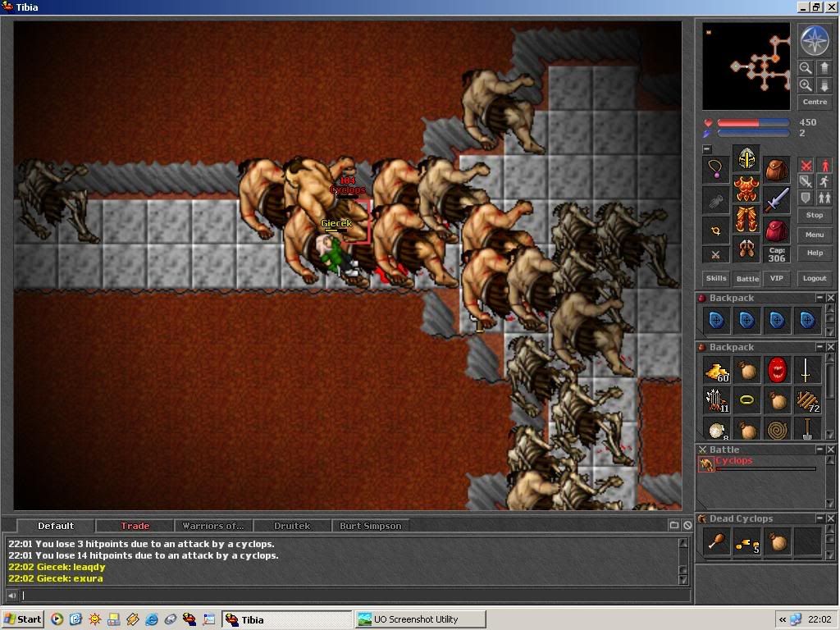Select the red demon shield item
This screenshot has width=840, height=630.
tap(777, 371)
